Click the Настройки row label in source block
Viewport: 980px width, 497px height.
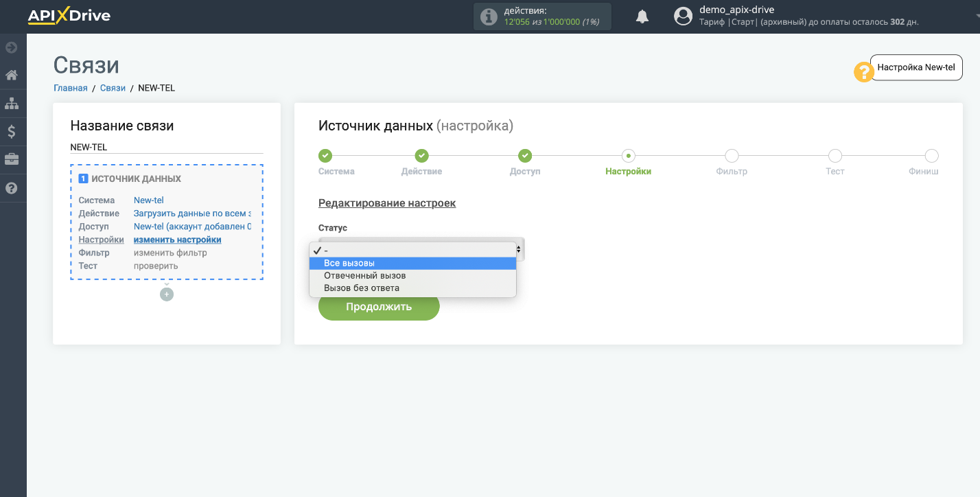[x=101, y=240]
